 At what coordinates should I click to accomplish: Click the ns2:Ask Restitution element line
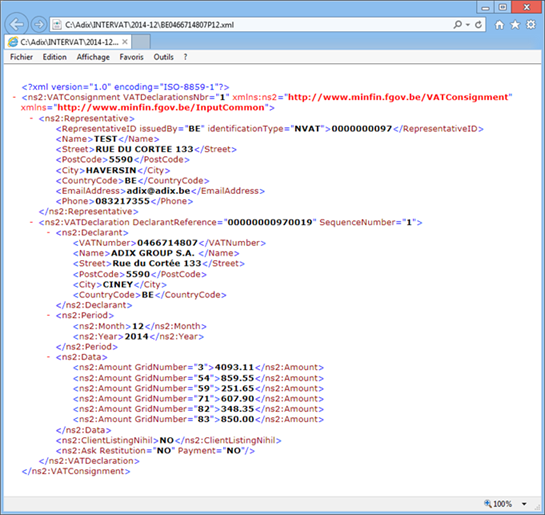click(155, 451)
